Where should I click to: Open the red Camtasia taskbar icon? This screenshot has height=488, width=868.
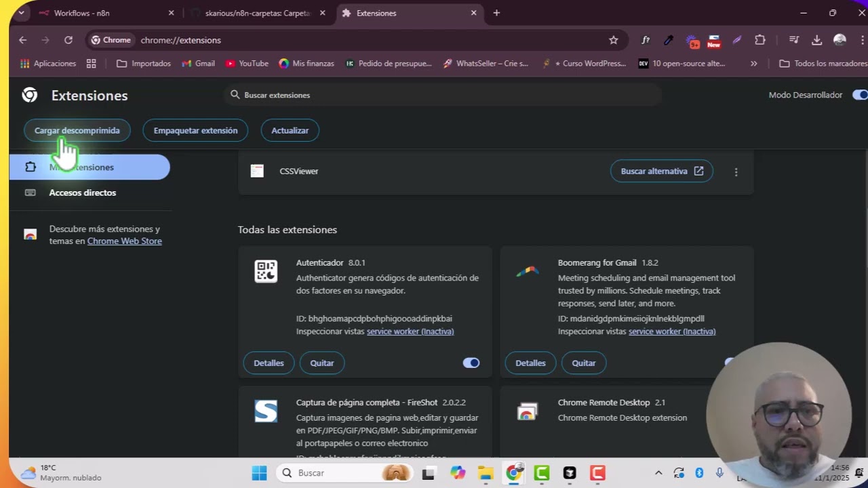[x=597, y=472]
